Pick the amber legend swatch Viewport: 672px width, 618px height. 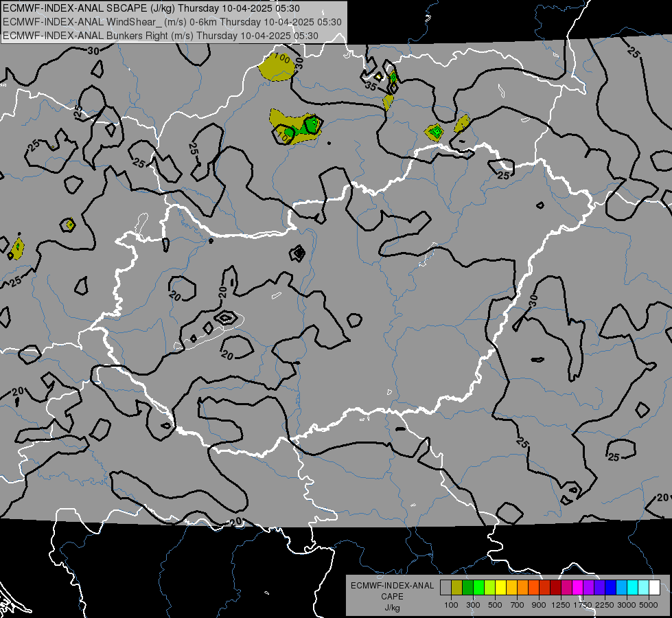pyautogui.click(x=511, y=588)
